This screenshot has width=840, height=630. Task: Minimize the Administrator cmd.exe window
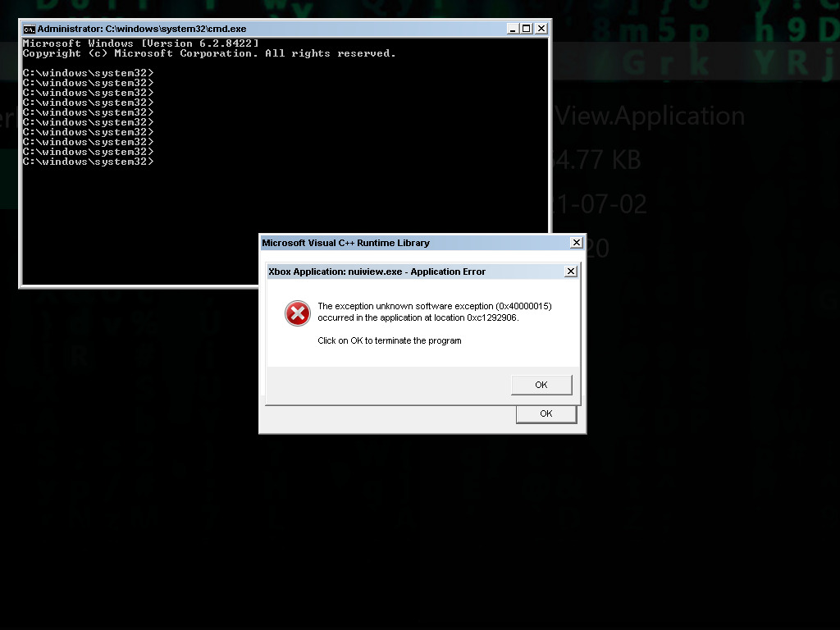pyautogui.click(x=513, y=29)
